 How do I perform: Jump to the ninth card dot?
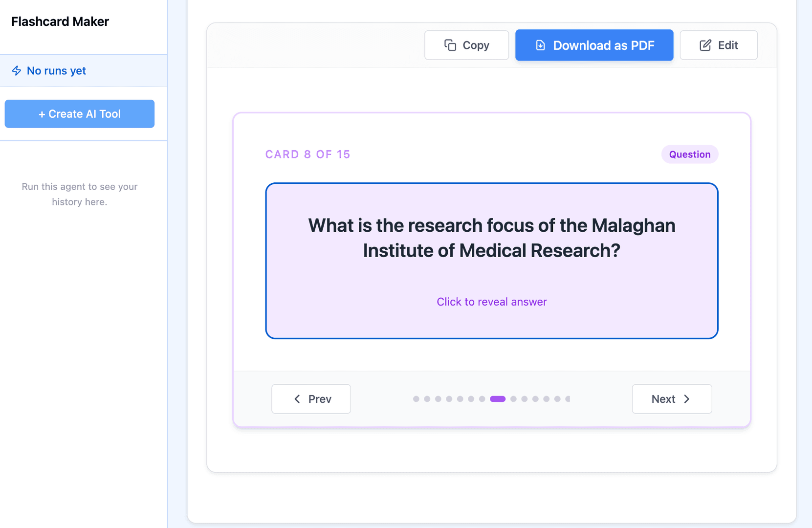[513, 399]
